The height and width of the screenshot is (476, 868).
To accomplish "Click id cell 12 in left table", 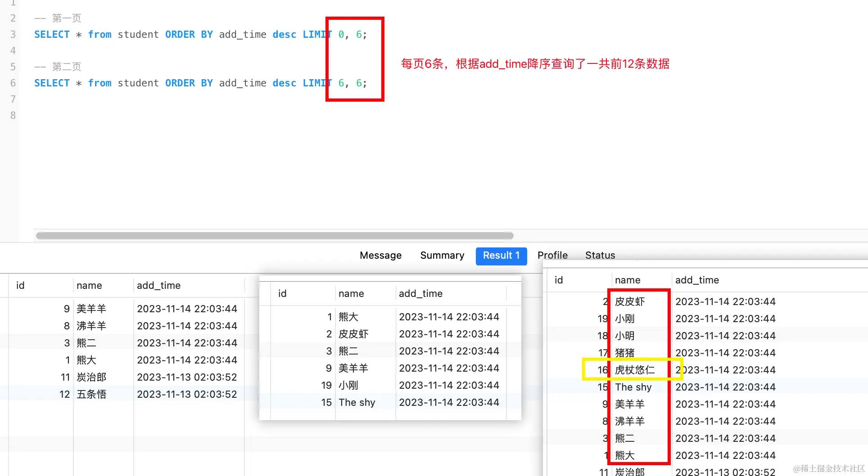I will coord(64,395).
